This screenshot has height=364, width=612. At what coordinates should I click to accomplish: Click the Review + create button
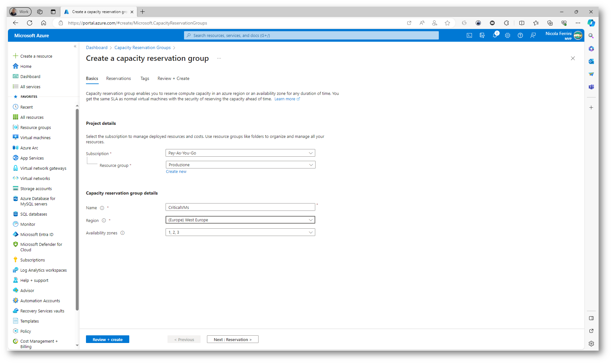(108, 339)
